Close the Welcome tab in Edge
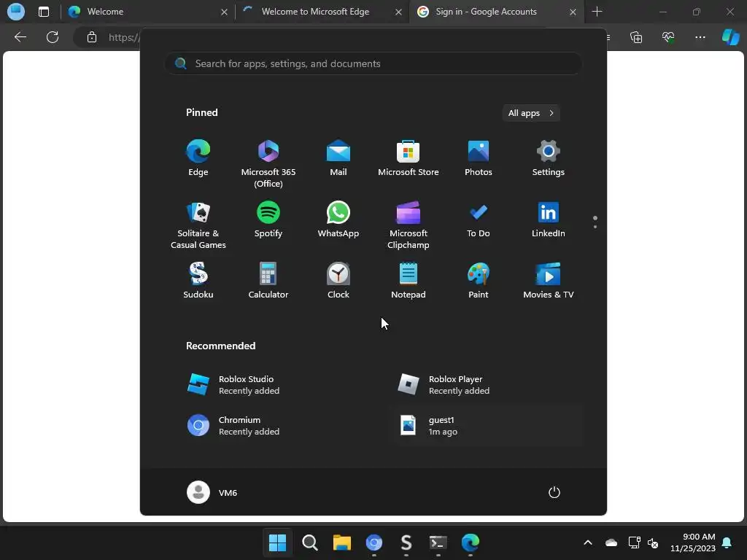This screenshot has height=560, width=747. click(224, 12)
